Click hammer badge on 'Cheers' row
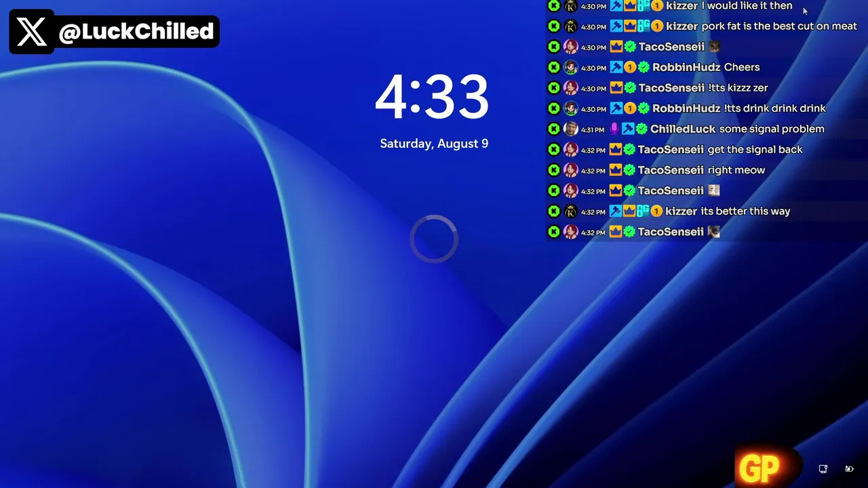868x488 pixels. tap(616, 67)
